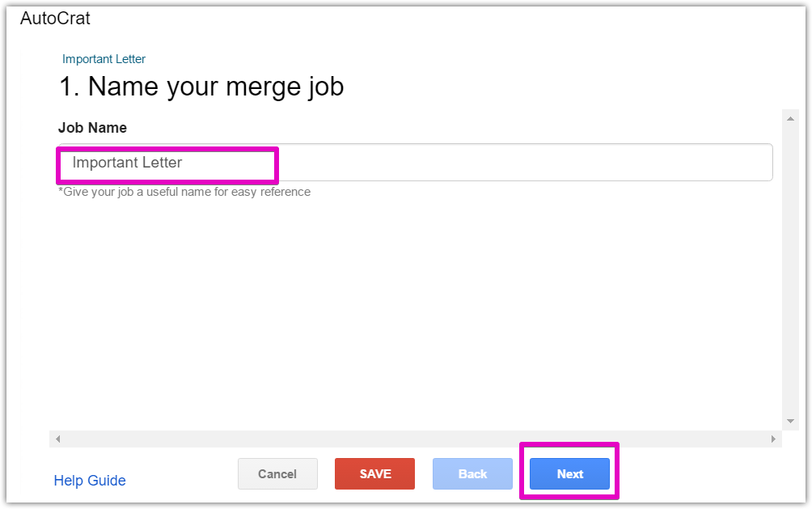The height and width of the screenshot is (509, 812).
Task: Click the "Give your job a useful name" hint
Action: (184, 192)
